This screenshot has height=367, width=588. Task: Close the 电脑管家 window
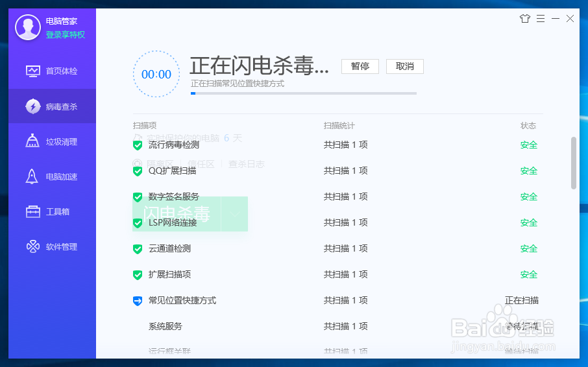tap(570, 18)
